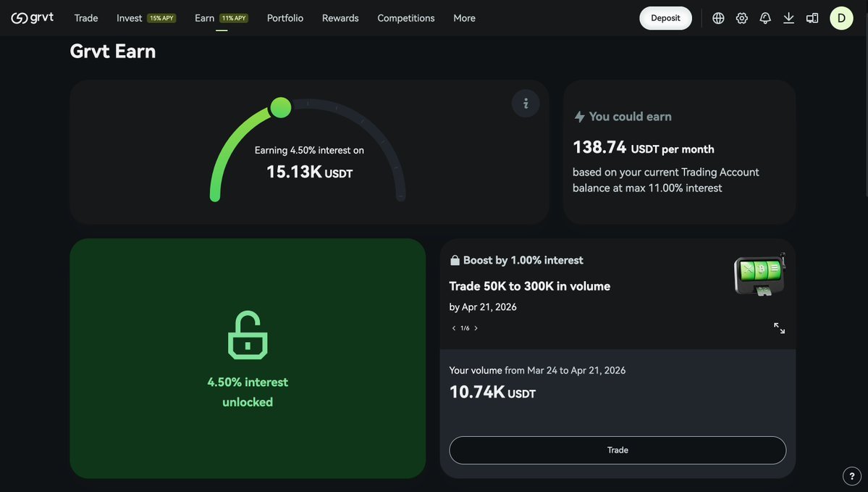The height and width of the screenshot is (492, 868).
Task: Click the 10.74K USDT volume value
Action: (492, 392)
